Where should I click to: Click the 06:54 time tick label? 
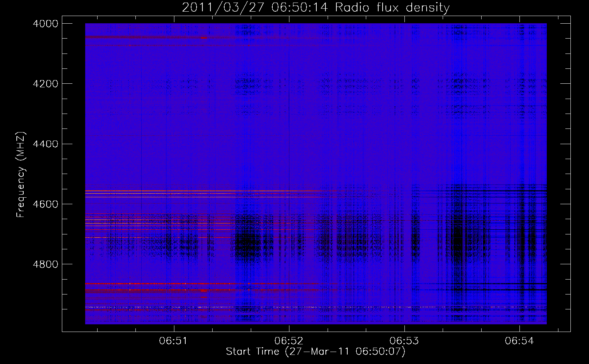pos(519,341)
